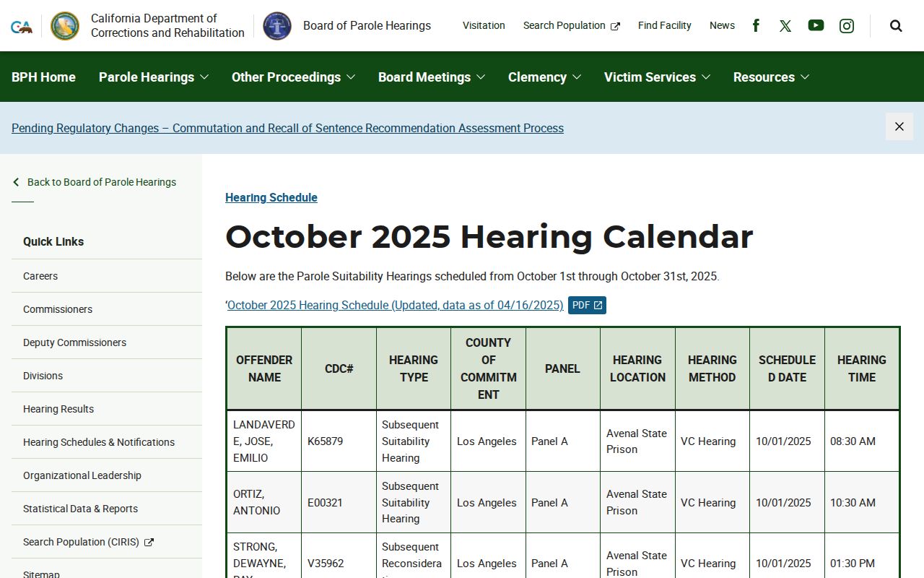Click the HEARING LOCATION column header
The width and height of the screenshot is (924, 578).
(637, 368)
